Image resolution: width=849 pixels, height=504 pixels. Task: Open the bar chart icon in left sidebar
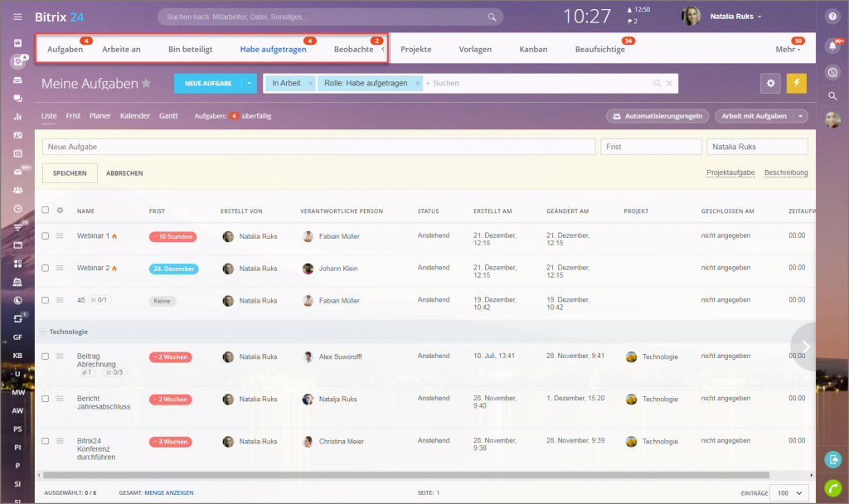coord(18,116)
